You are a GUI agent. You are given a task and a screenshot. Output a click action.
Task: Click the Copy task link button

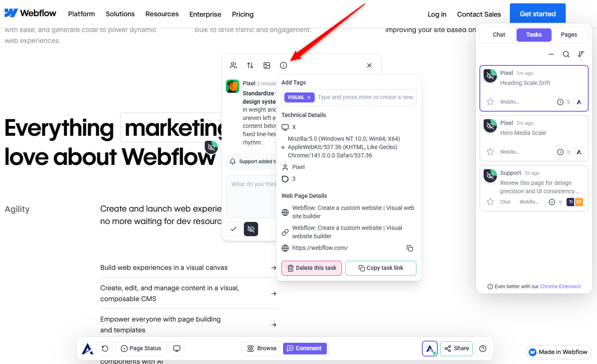381,268
